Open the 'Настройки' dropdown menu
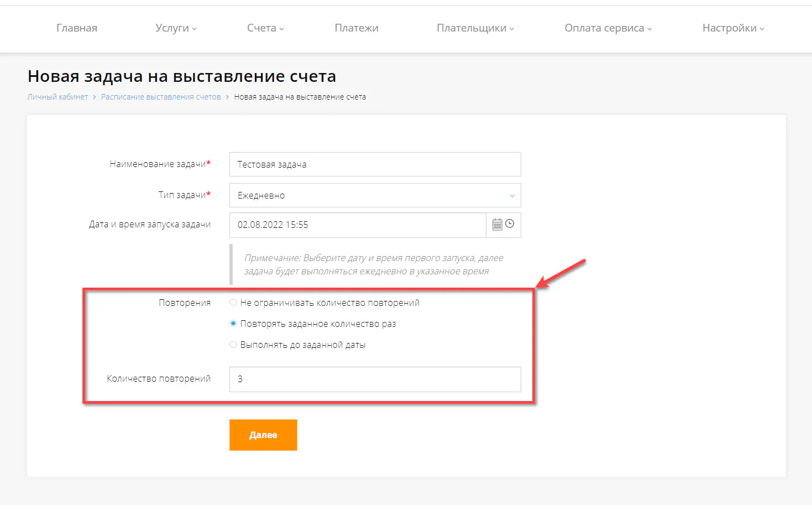This screenshot has height=505, width=812. click(732, 28)
